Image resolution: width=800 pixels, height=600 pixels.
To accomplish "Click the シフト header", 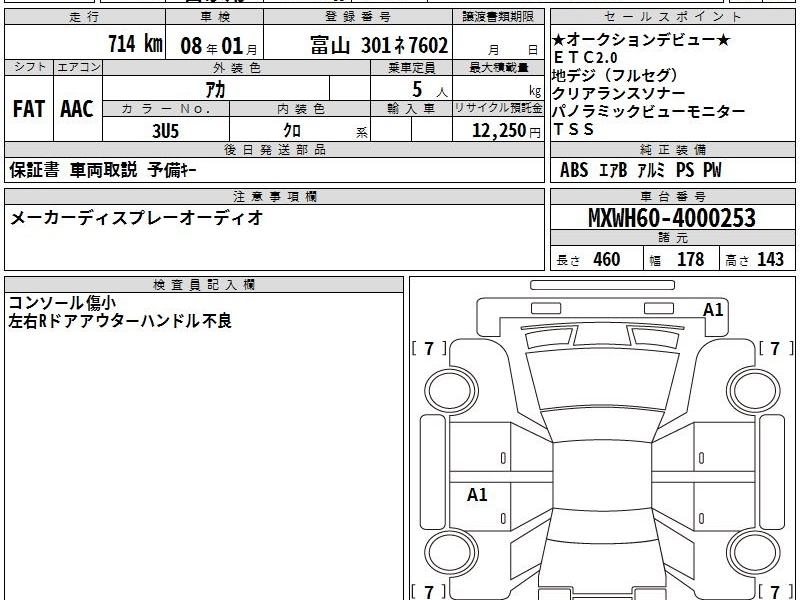I will [x=29, y=67].
